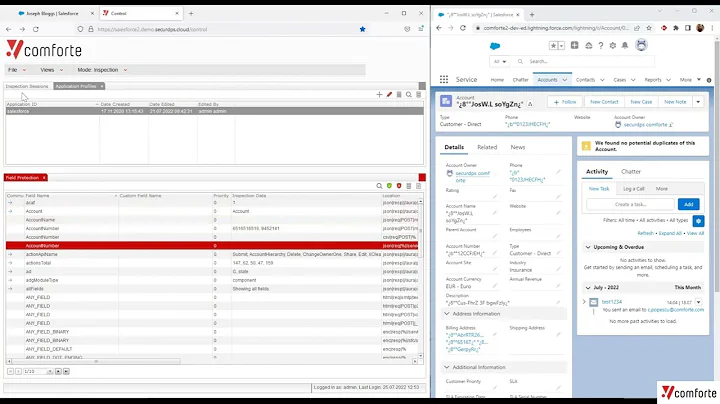Click the account hierarchy icon beside account name
720x404 pixels.
tap(530, 104)
